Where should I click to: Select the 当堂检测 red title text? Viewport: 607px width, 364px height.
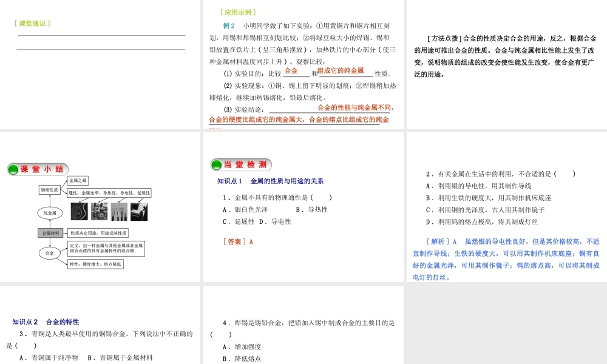[245, 165]
